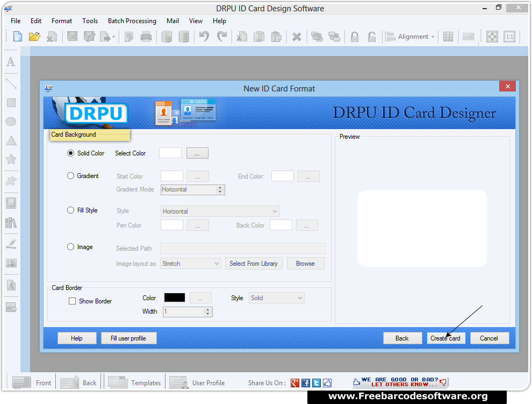Switch to the Templates tab

coord(134,383)
